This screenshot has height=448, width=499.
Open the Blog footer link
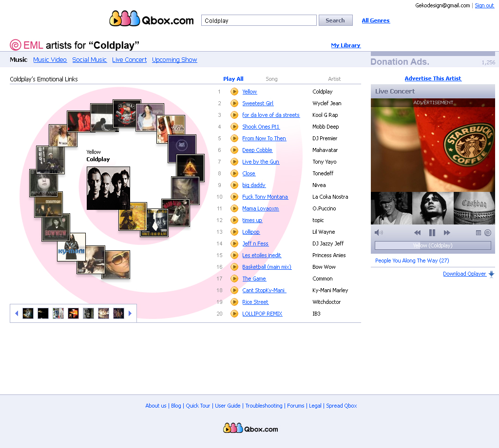point(176,406)
